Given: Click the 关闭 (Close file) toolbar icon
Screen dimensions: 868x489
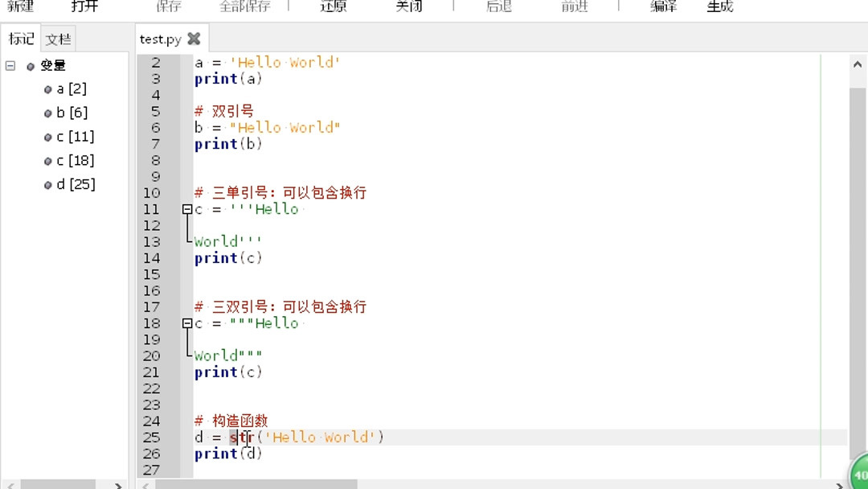Looking at the screenshot, I should pyautogui.click(x=408, y=6).
